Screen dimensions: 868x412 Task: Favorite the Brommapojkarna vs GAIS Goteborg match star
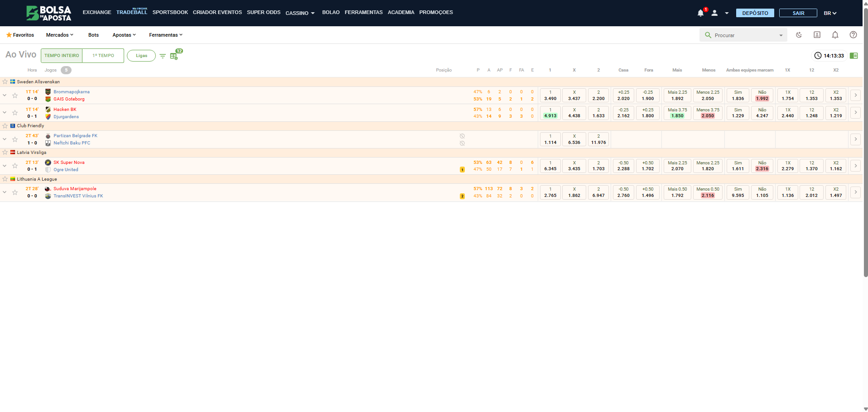(15, 96)
